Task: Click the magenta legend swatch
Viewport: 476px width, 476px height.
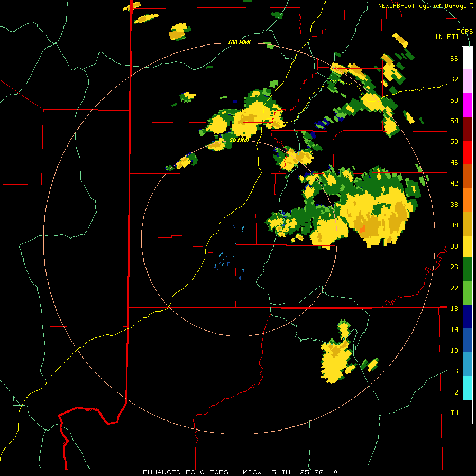Action: pos(467,105)
